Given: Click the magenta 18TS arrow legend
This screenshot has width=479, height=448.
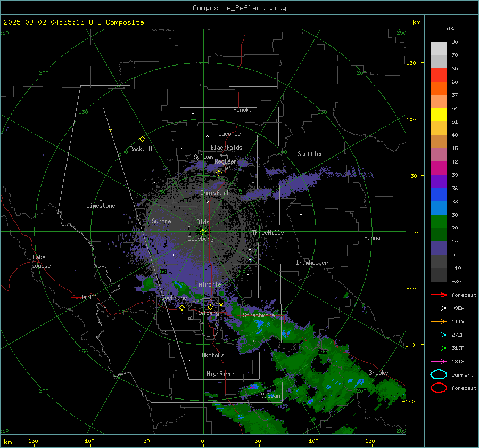Looking at the screenshot, I should click(439, 362).
